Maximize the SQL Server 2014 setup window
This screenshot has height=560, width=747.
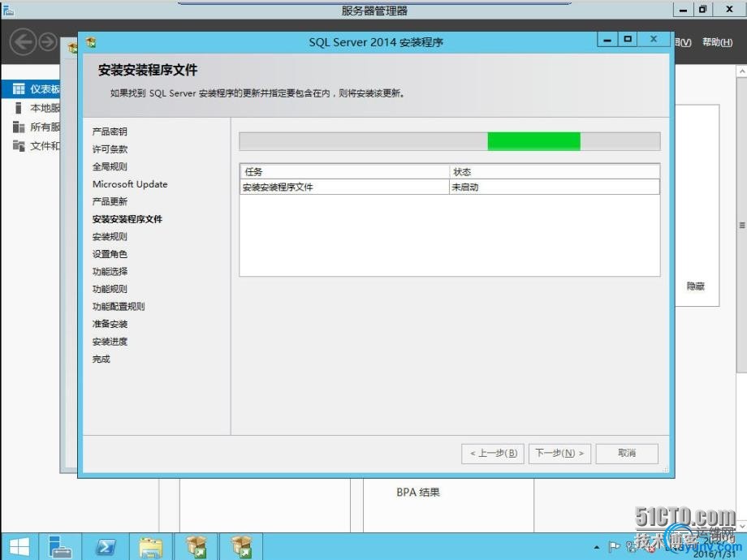[628, 40]
